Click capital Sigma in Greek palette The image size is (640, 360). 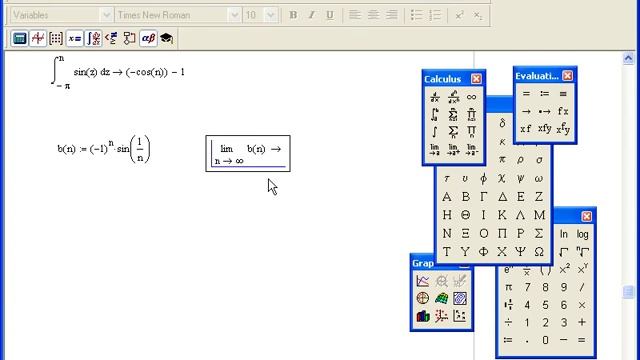(x=539, y=233)
